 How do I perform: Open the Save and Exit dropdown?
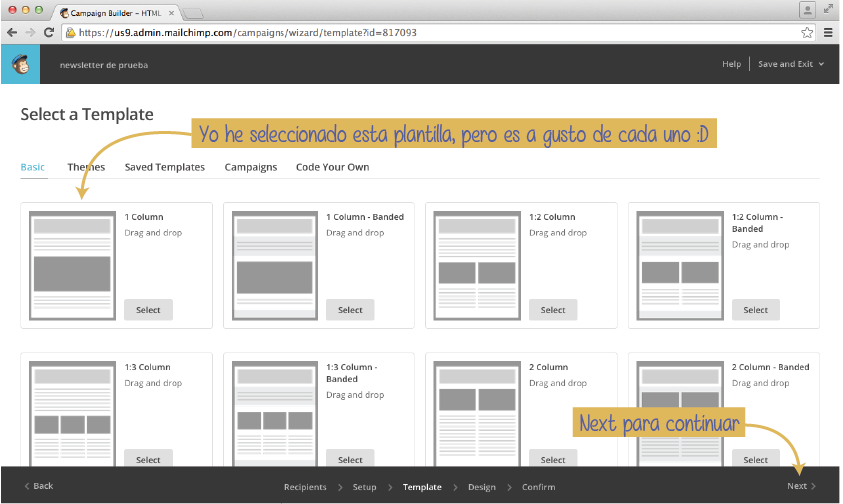[790, 64]
